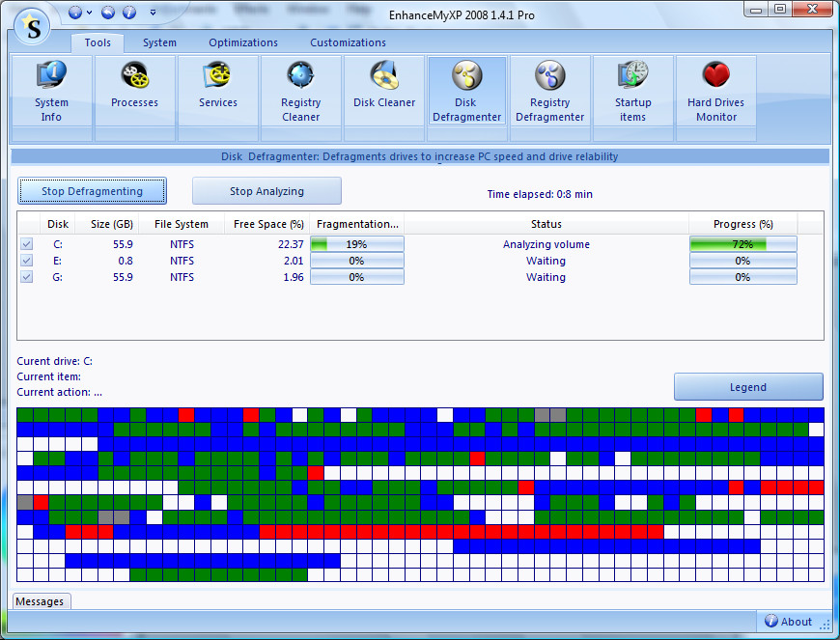Viewport: 840px width, 640px height.
Task: Click the 'Curent drive: C:' label
Action: pyautogui.click(x=55, y=361)
